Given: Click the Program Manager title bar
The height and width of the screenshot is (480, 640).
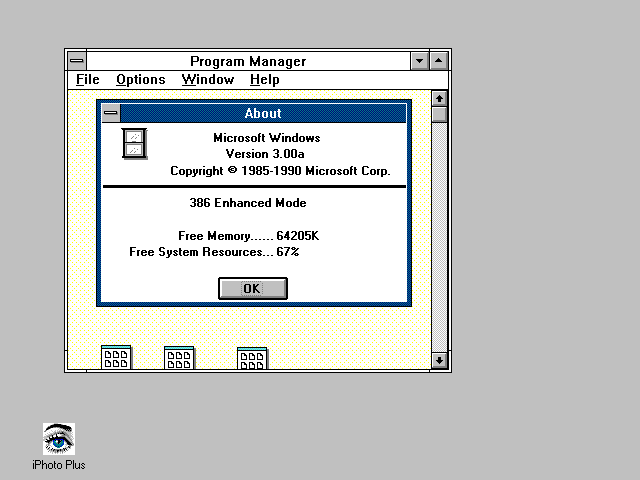Looking at the screenshot, I should tap(248, 61).
